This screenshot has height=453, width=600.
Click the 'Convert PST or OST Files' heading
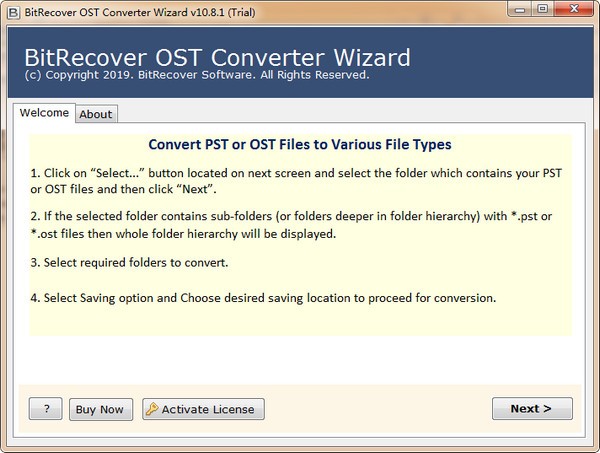pos(299,145)
